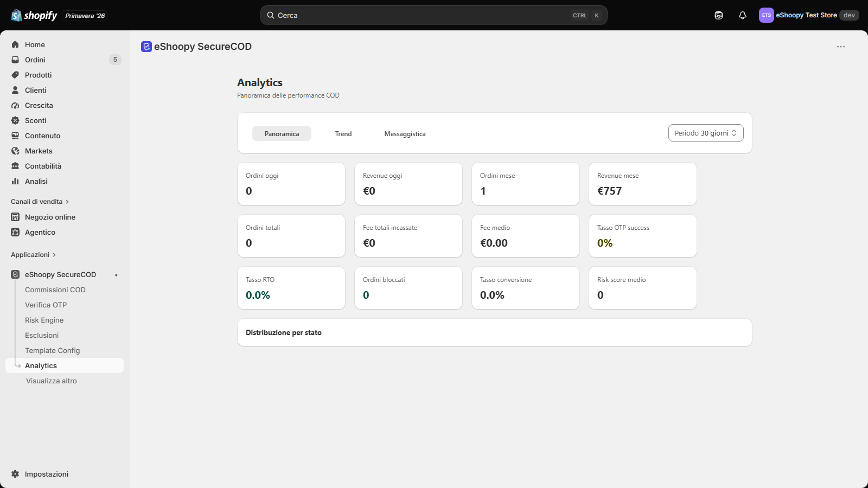Open Verifica OTP submenu item
Image resolution: width=868 pixels, height=488 pixels.
point(46,305)
